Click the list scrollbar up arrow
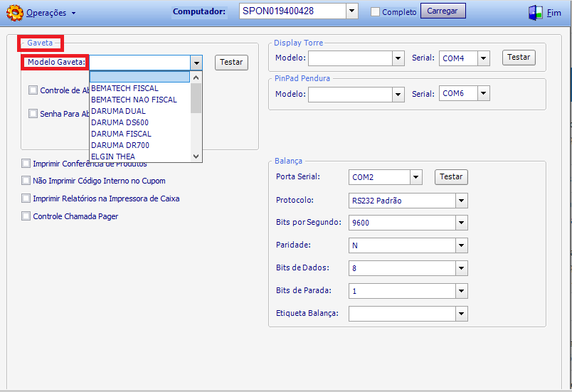 196,78
